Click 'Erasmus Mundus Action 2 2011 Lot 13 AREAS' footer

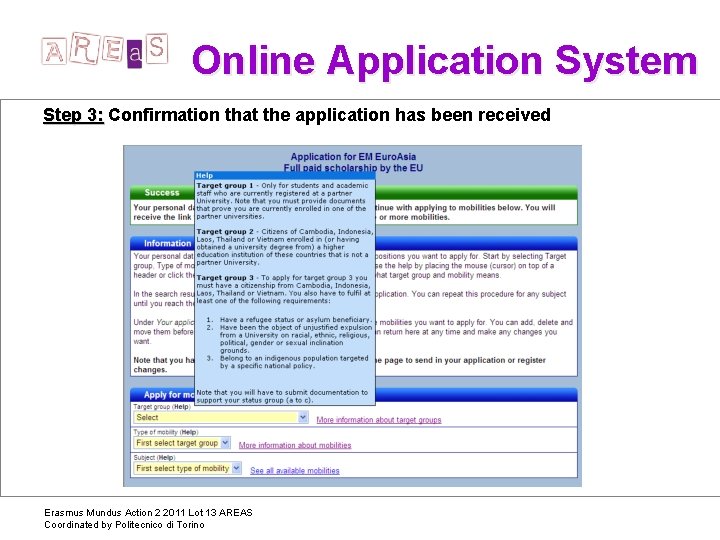tap(148, 512)
